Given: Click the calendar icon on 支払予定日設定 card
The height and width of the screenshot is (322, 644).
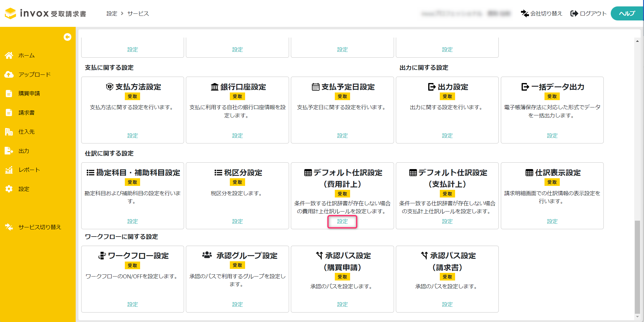Looking at the screenshot, I should pyautogui.click(x=316, y=87).
